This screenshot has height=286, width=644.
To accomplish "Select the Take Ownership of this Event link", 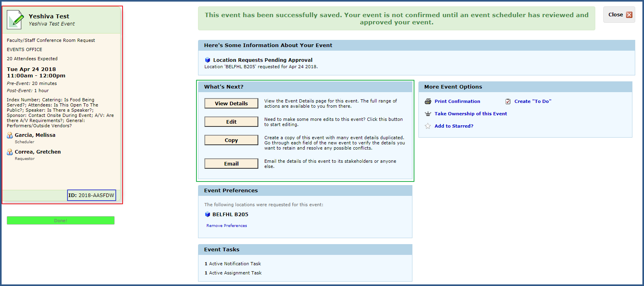I will 471,114.
